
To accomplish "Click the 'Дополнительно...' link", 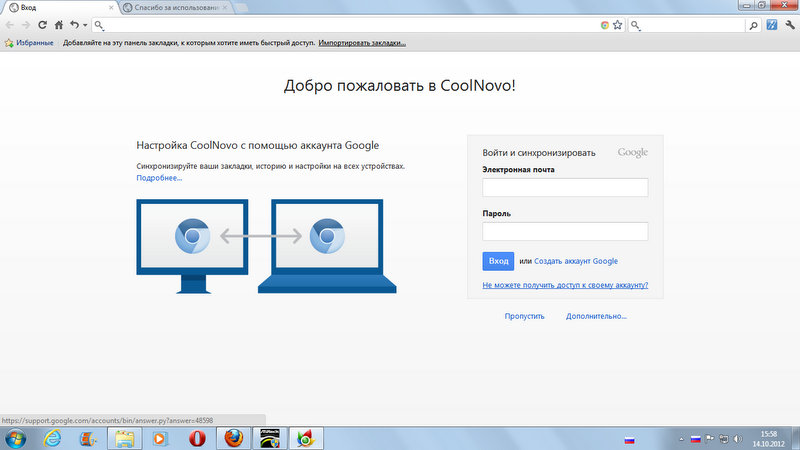I will [596, 316].
